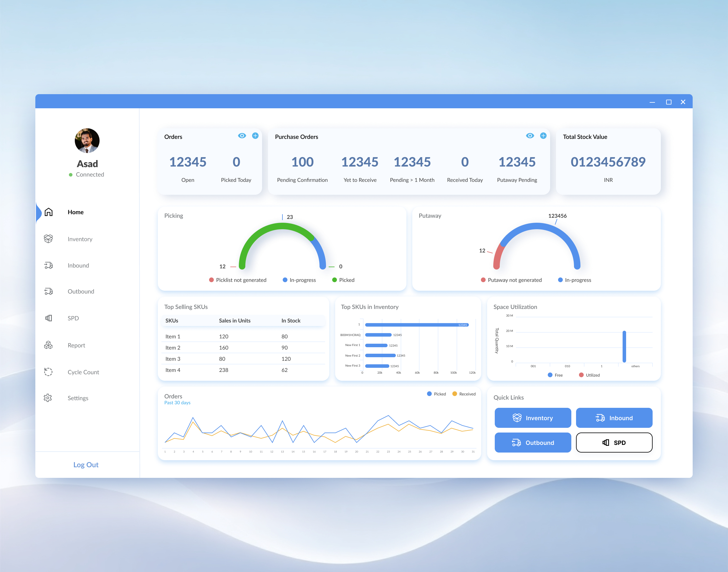The height and width of the screenshot is (572, 728).
Task: Toggle the Received legend on Orders chart
Action: 464,394
